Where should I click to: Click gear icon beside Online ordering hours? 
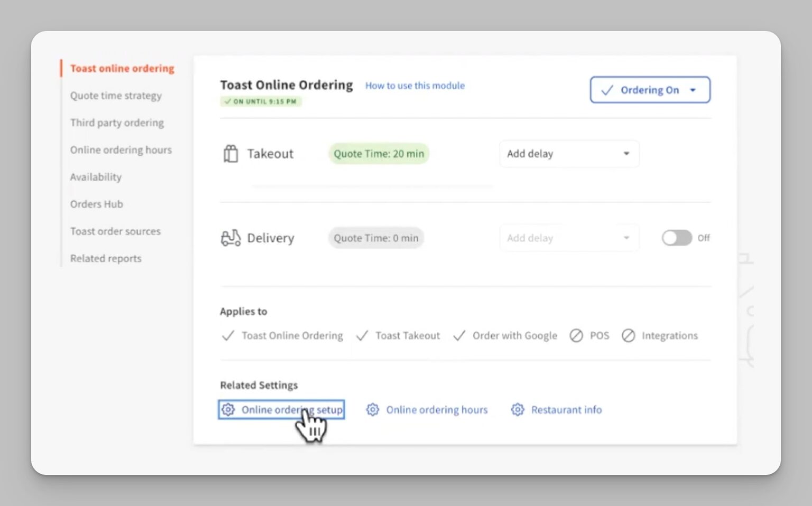pos(373,410)
